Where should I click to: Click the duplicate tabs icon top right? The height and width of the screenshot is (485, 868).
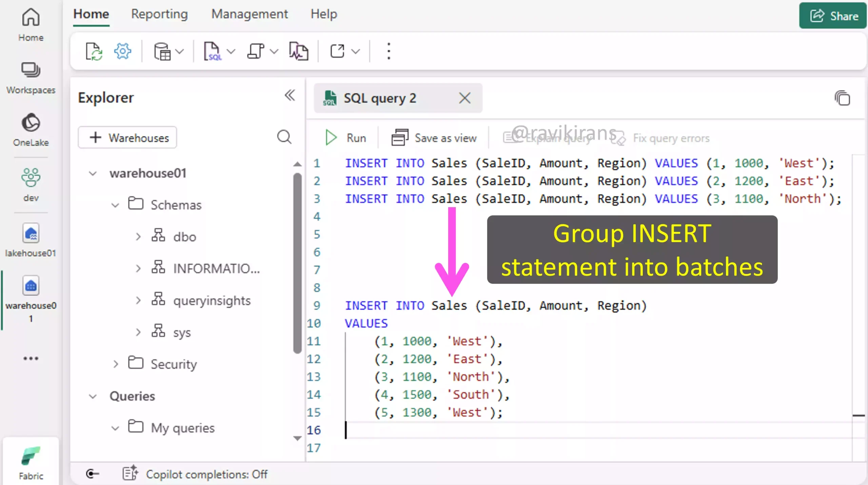843,98
